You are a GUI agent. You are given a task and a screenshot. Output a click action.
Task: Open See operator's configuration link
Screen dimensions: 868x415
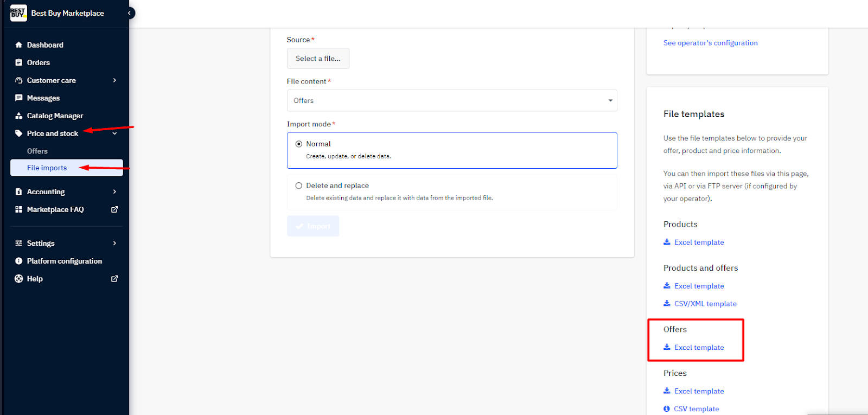click(710, 43)
